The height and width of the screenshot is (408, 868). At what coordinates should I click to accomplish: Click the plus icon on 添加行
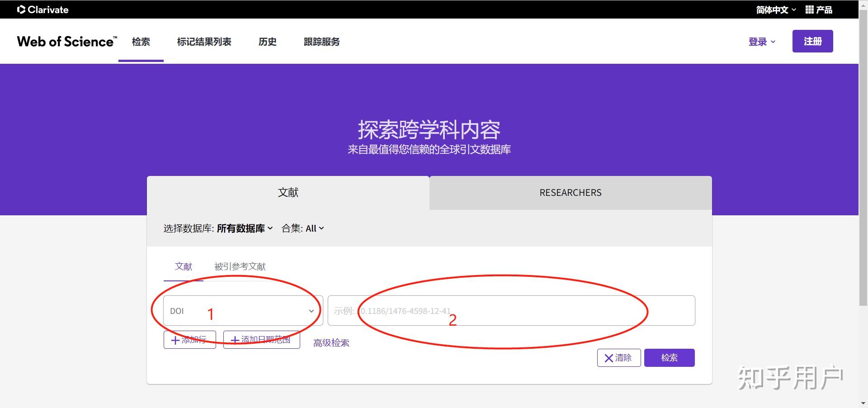pos(175,340)
